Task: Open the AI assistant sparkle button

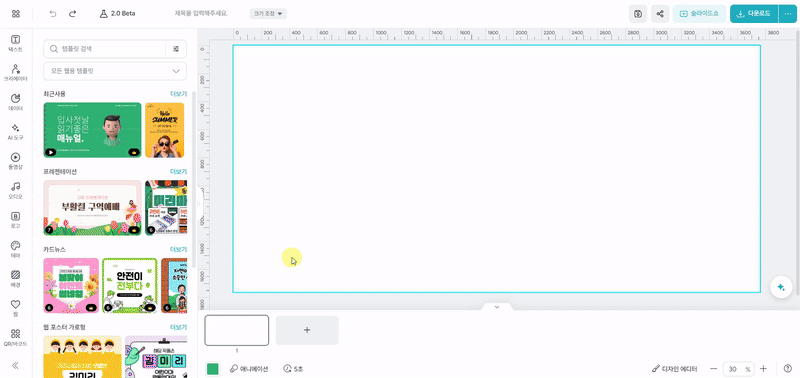Action: pos(780,287)
